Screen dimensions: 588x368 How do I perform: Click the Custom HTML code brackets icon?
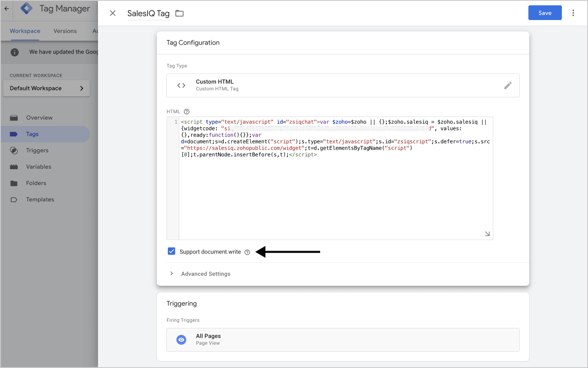pos(181,85)
